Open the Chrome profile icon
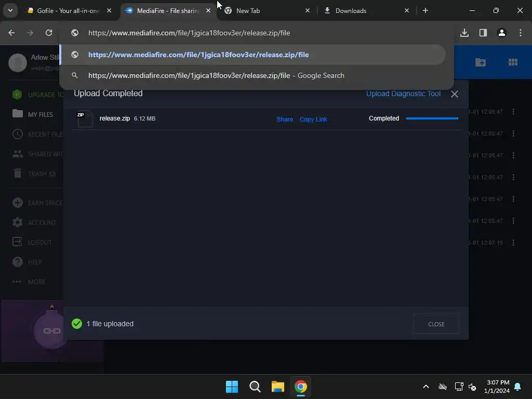Image resolution: width=532 pixels, height=399 pixels. coord(501,33)
